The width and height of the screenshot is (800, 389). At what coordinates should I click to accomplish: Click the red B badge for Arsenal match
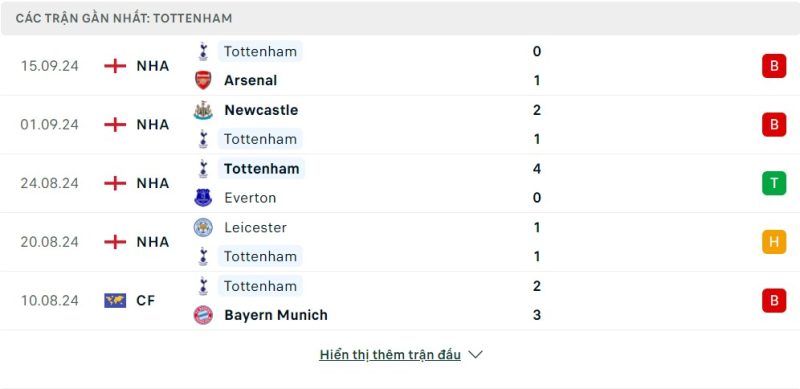[x=774, y=66]
